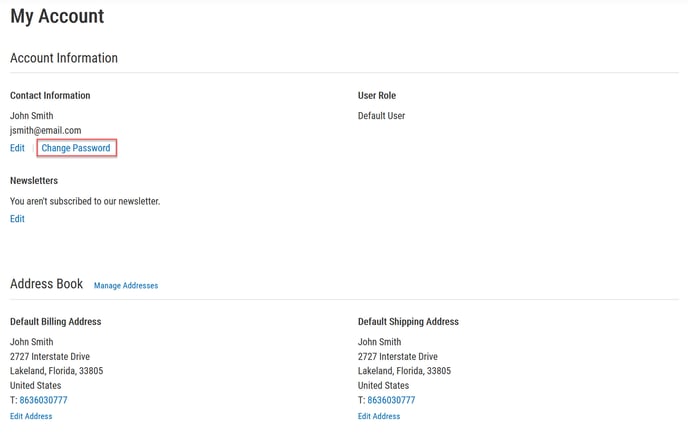Click phone number under Default Shipping Address
Screen dimensions: 688x439
click(x=391, y=400)
